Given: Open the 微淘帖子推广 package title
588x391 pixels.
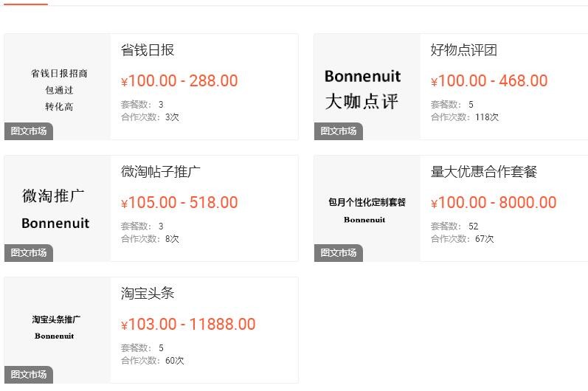Looking at the screenshot, I should (x=161, y=172).
